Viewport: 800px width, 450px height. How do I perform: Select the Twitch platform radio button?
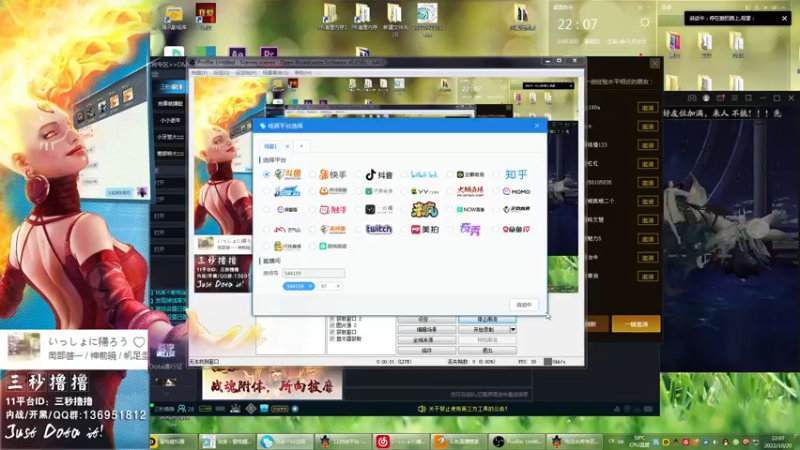[358, 230]
